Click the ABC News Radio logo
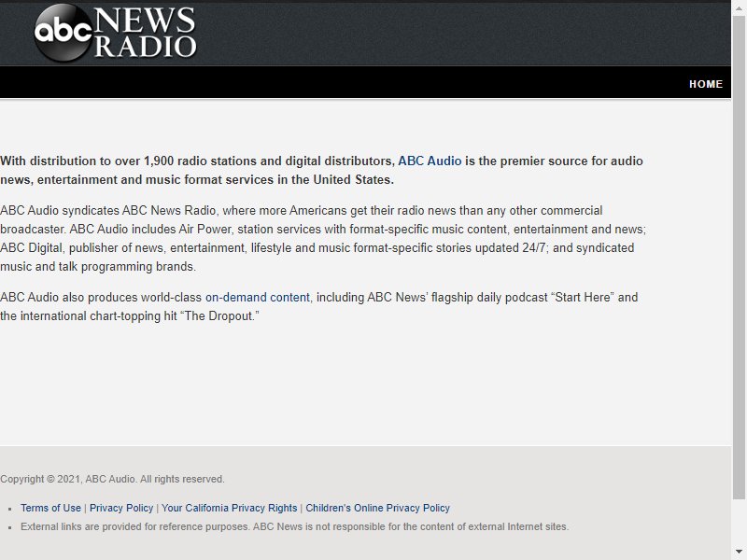747x560 pixels. [115, 33]
